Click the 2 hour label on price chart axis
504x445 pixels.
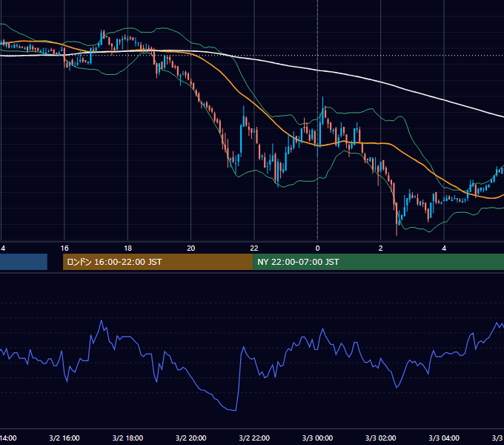point(380,248)
